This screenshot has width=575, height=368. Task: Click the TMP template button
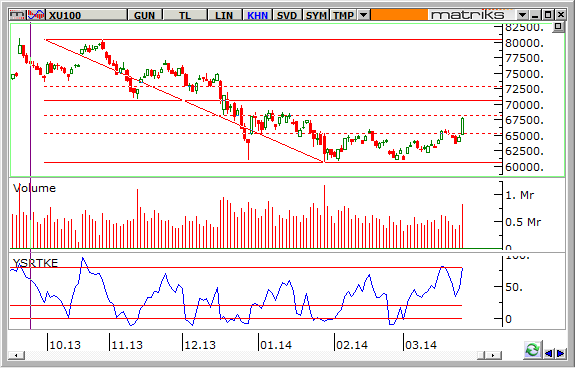343,15
